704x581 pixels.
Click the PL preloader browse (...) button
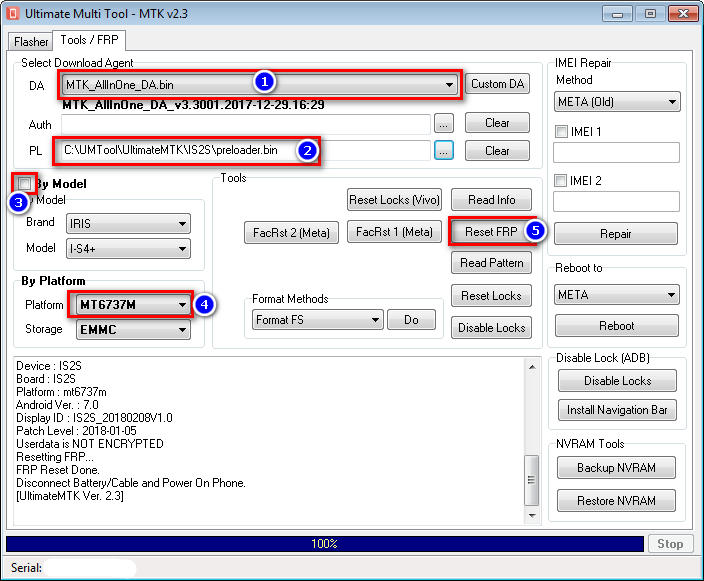pyautogui.click(x=444, y=150)
